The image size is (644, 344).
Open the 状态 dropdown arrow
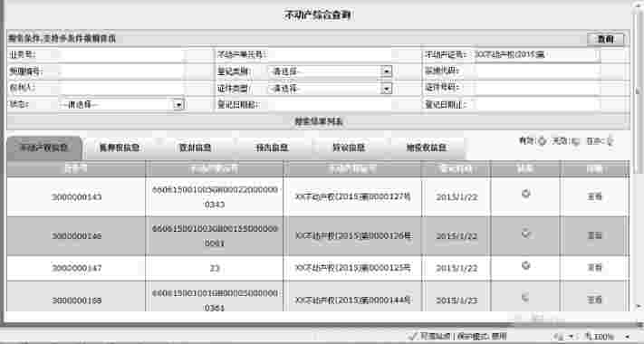coord(178,105)
